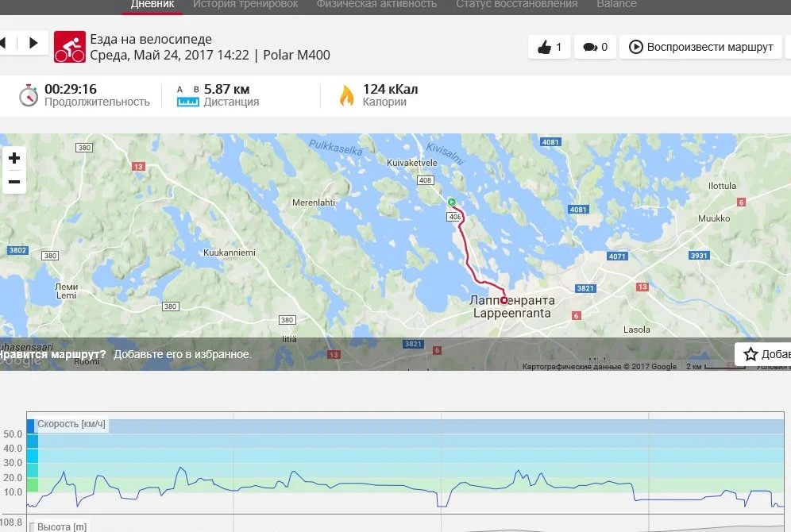Click the stopwatch duration icon
Viewport: 791px width, 532px height.
click(29, 94)
